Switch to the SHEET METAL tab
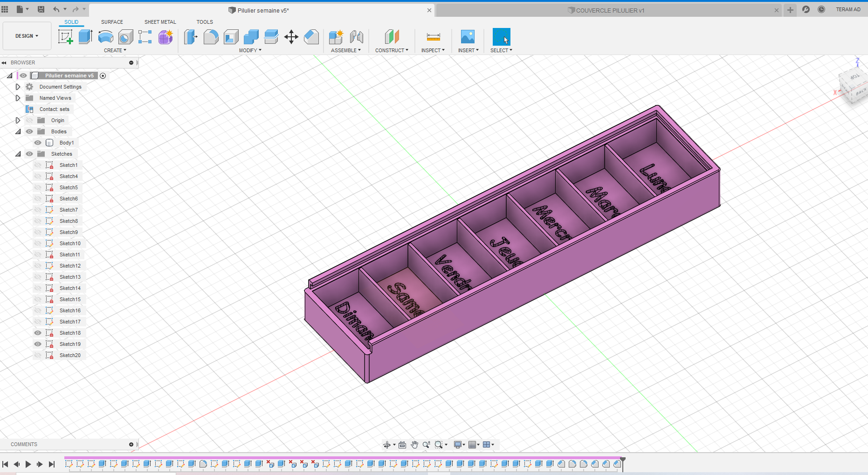 160,22
